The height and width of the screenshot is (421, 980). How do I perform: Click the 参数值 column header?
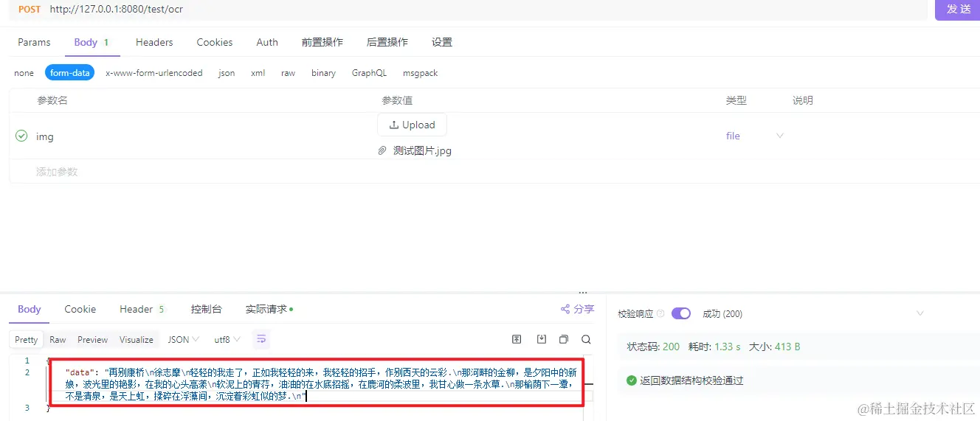[397, 100]
